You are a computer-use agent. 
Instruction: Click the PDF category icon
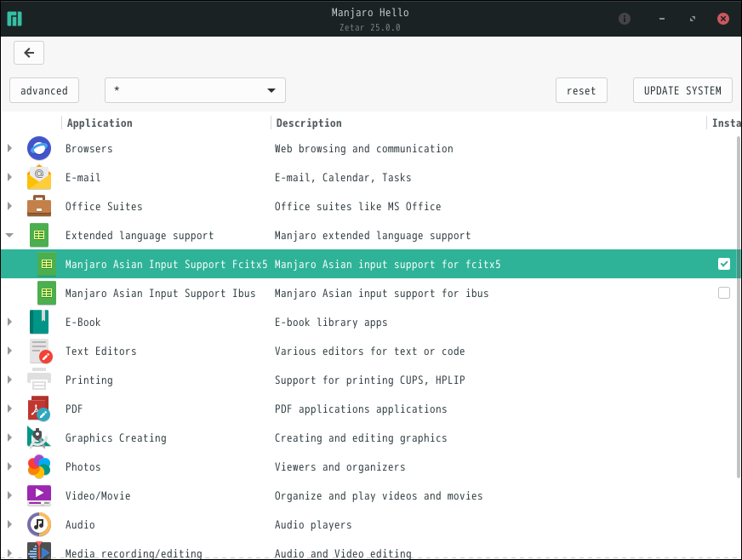click(39, 409)
